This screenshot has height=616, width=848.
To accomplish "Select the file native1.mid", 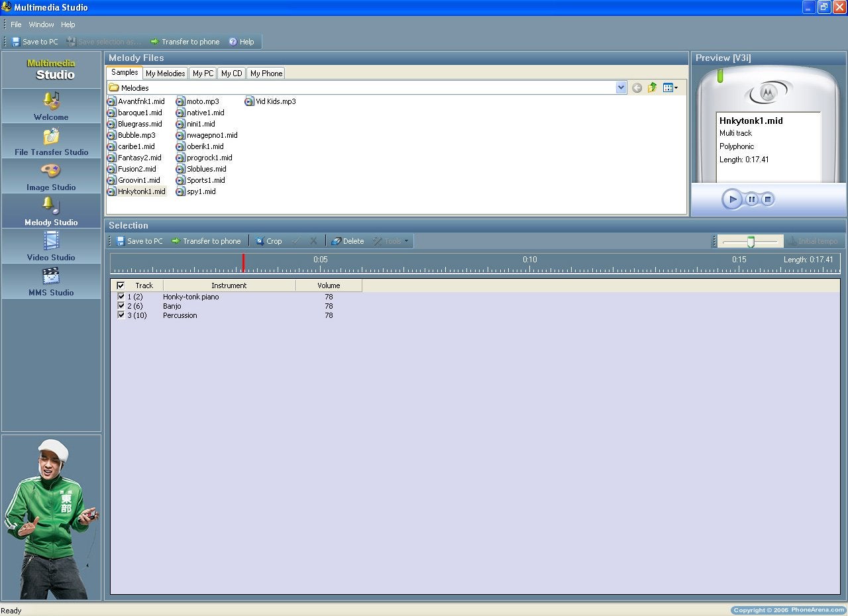I will click(x=200, y=113).
